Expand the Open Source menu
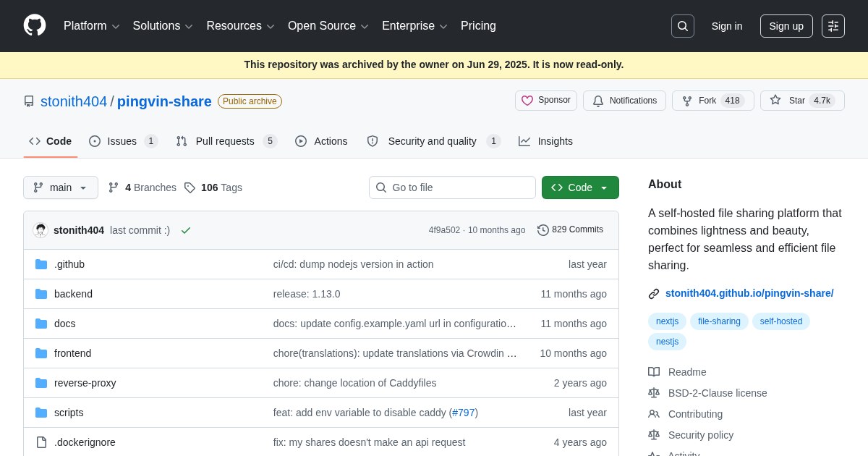868x456 pixels. 328,26
